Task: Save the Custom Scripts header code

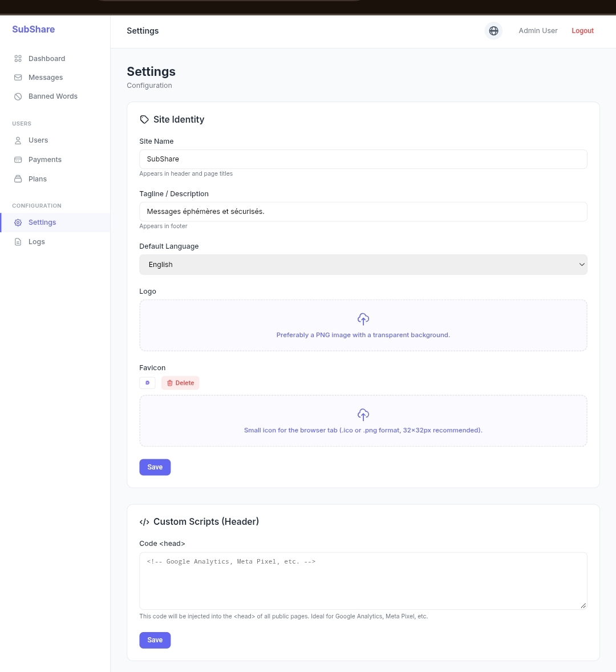Action: coord(155,640)
